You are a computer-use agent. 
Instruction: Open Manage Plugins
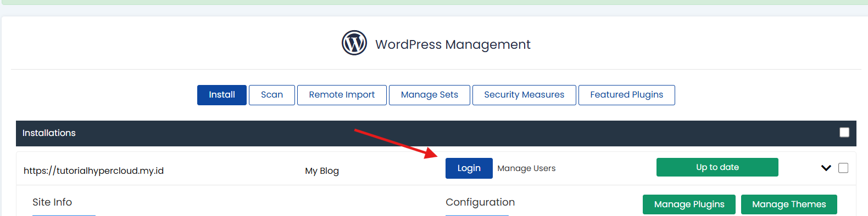689,204
